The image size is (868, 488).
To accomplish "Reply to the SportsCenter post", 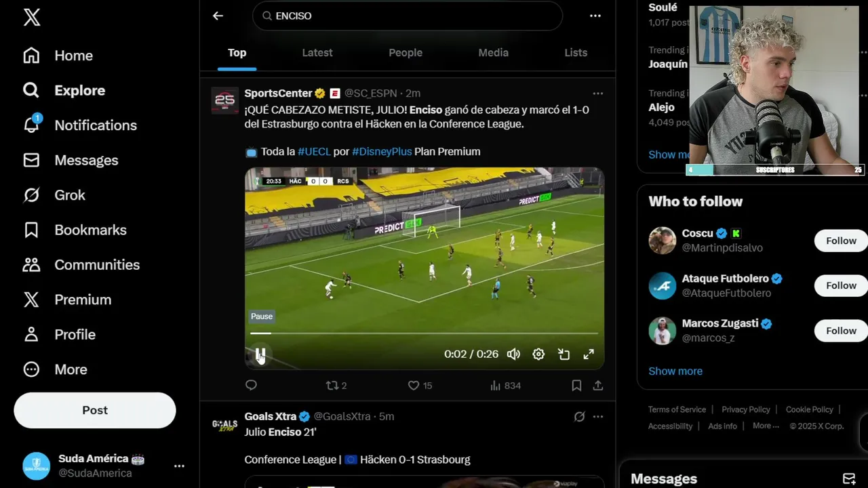I will click(x=251, y=385).
